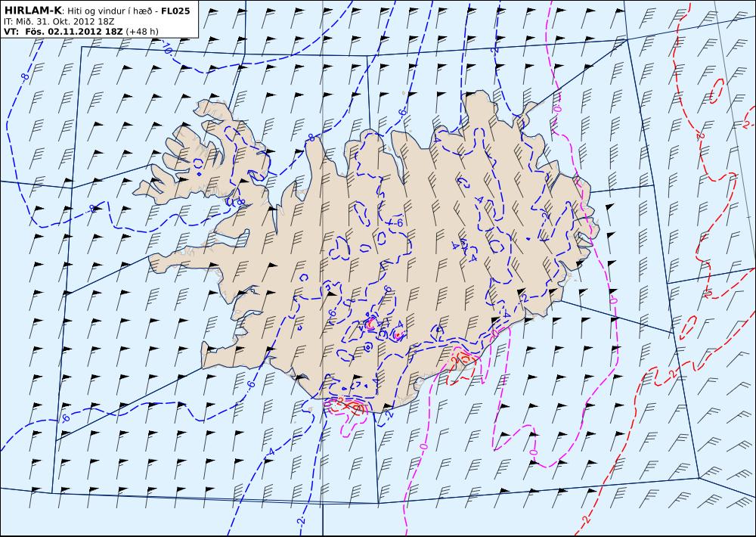Click the FL025 flight level label
Viewport: 756px width, 537px height.
point(175,11)
